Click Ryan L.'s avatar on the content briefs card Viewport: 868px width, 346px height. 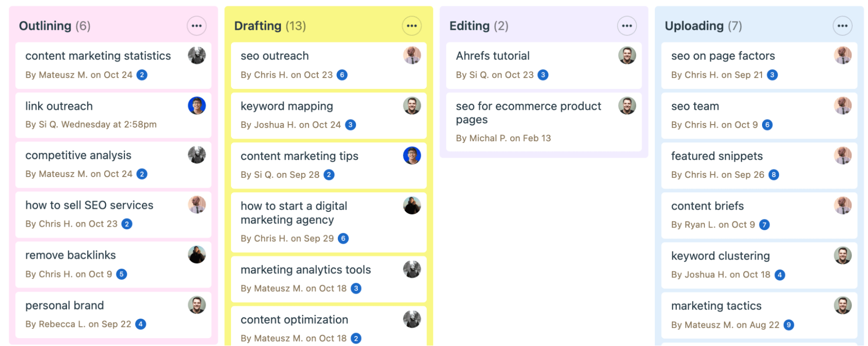[x=843, y=206]
